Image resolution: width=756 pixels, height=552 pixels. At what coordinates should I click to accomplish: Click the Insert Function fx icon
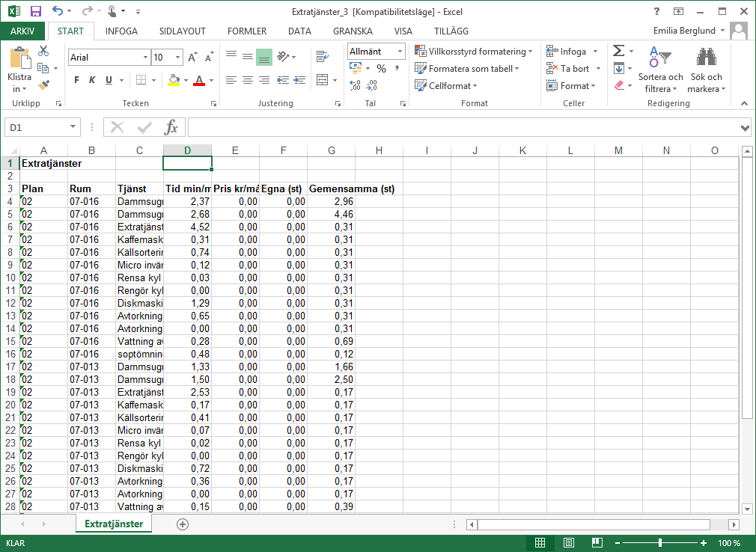point(171,127)
